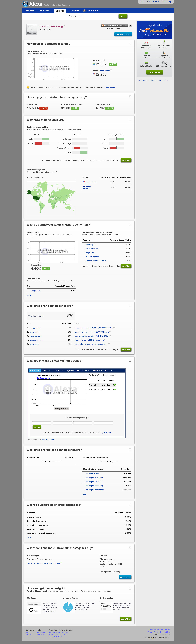Focus the 'Search for more' input field

100,16
